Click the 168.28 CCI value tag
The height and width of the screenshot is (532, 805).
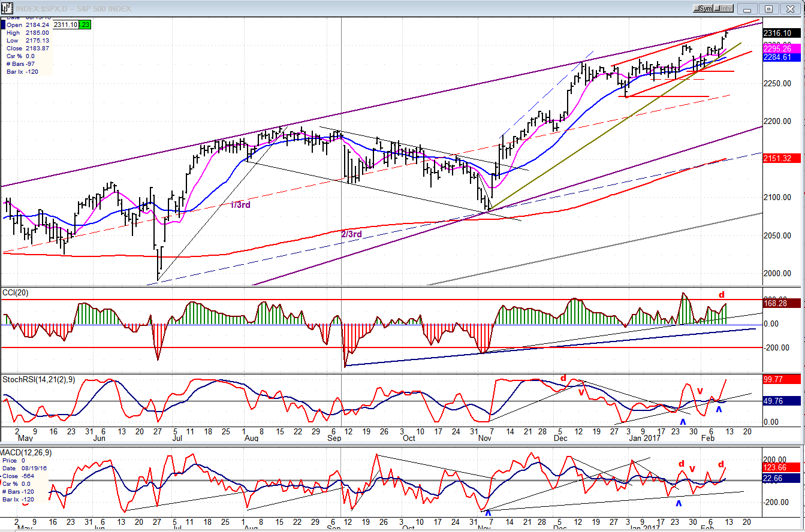(778, 303)
